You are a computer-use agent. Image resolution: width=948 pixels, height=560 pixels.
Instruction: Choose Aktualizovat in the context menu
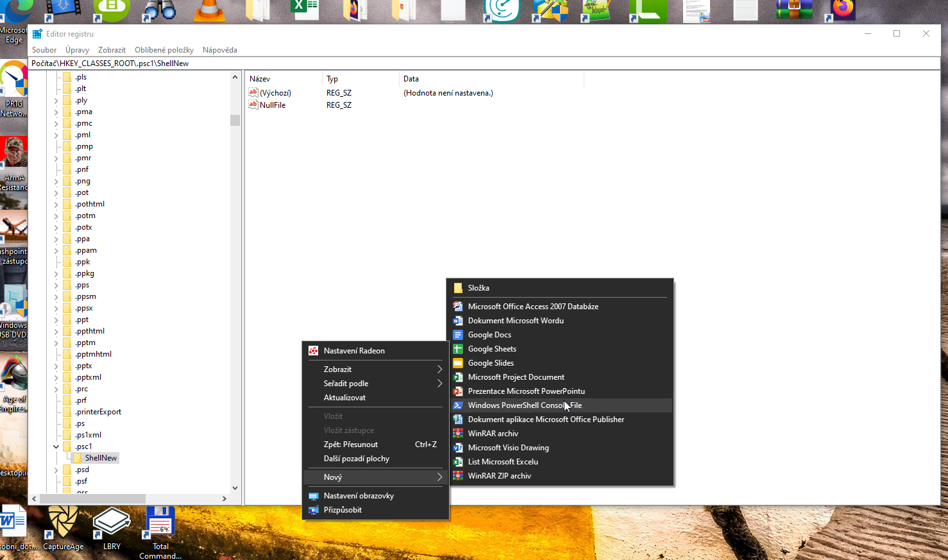tap(375, 398)
